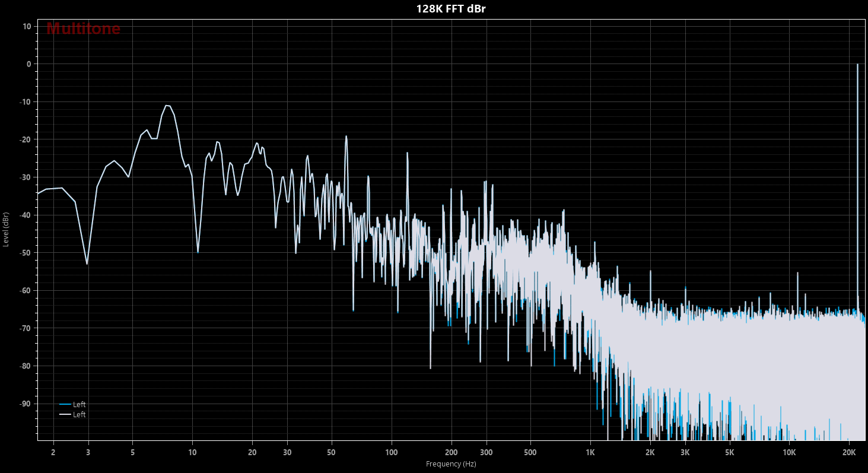Click the "Frequency (Hz)" axis label
Image resolution: width=868 pixels, height=473 pixels.
(451, 464)
